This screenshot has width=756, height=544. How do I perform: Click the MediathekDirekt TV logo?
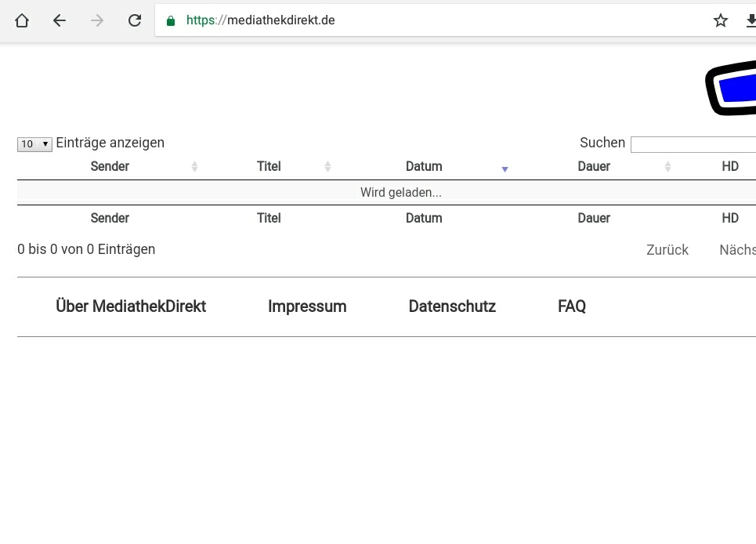coord(730,88)
